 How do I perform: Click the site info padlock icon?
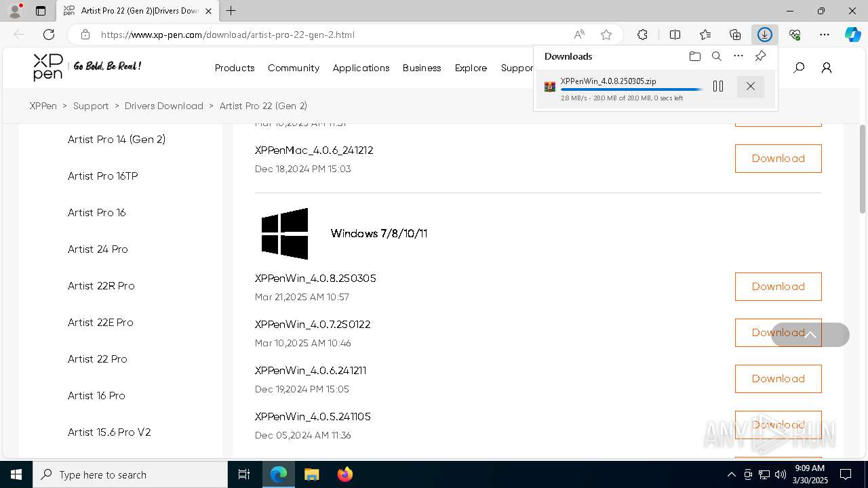pos(85,35)
